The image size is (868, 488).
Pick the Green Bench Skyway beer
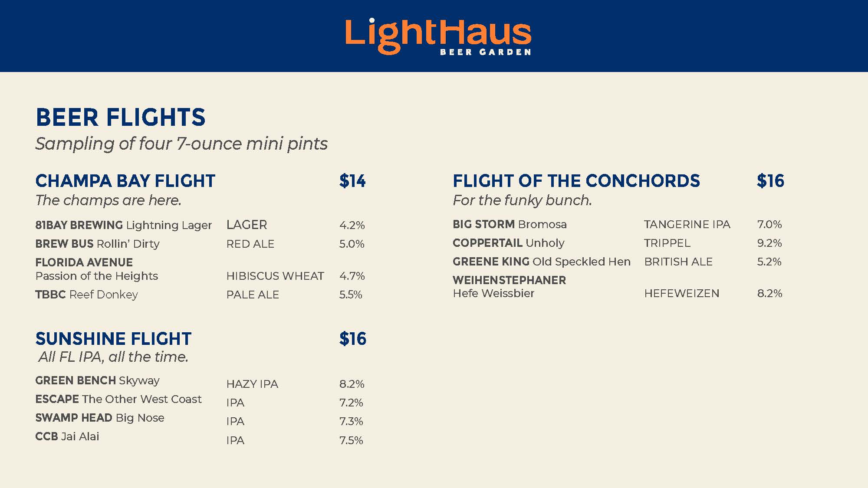tap(97, 380)
